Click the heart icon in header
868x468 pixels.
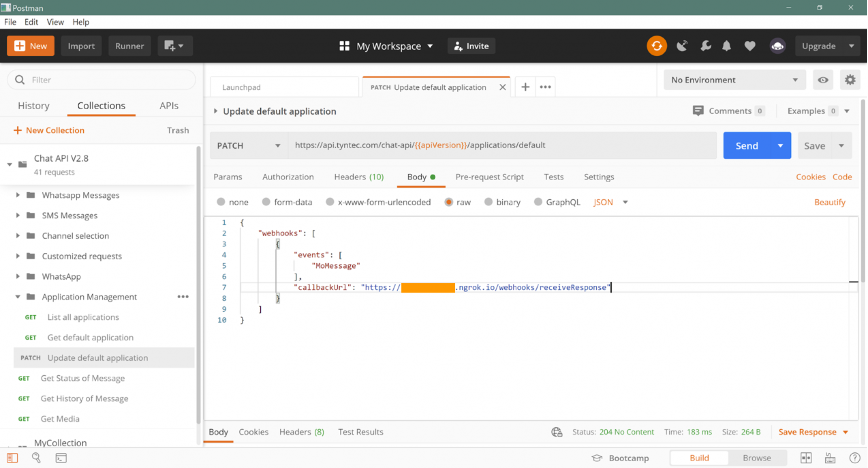point(750,46)
